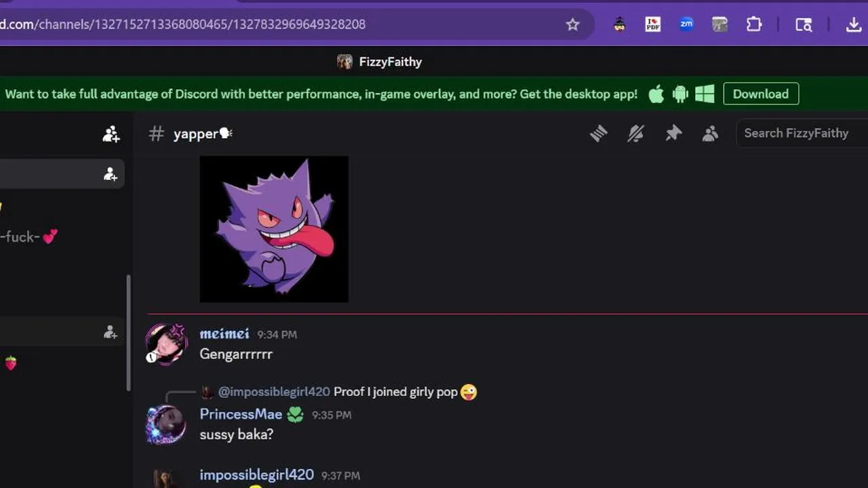868x488 pixels.
Task: Open pinned messages via the pin icon
Action: tap(673, 134)
